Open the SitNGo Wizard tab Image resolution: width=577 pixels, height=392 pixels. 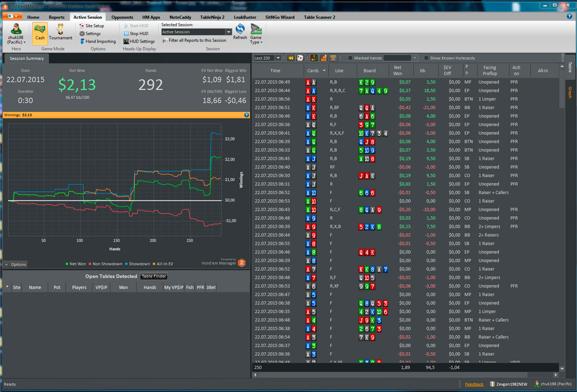pyautogui.click(x=280, y=17)
